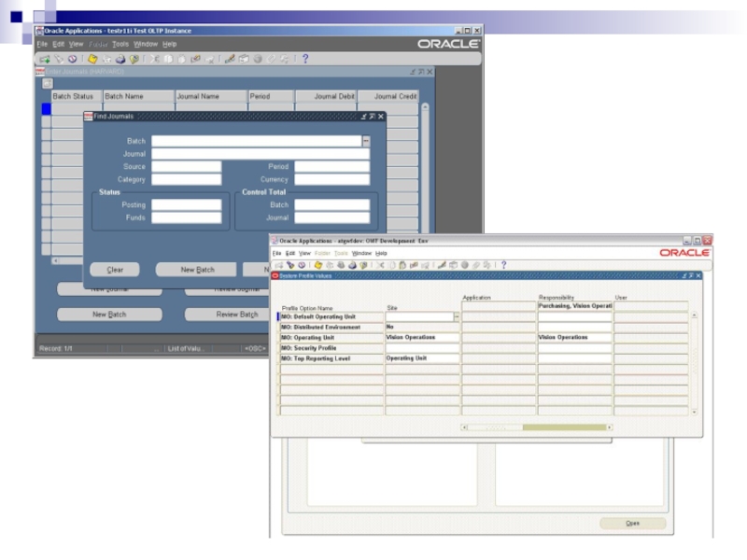
Task: Click Find flashlight icon in OMF Development toolbar
Action: pyautogui.click(x=290, y=265)
